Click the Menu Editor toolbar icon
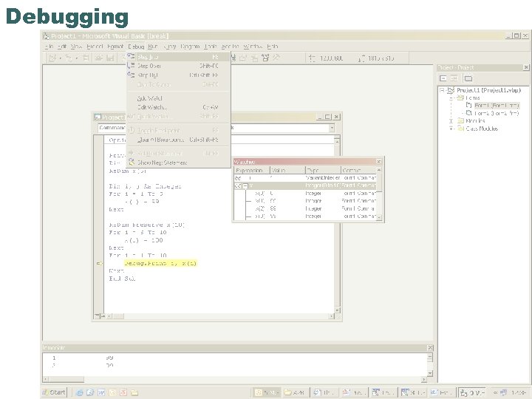The height and width of the screenshot is (399, 532). [x=86, y=58]
